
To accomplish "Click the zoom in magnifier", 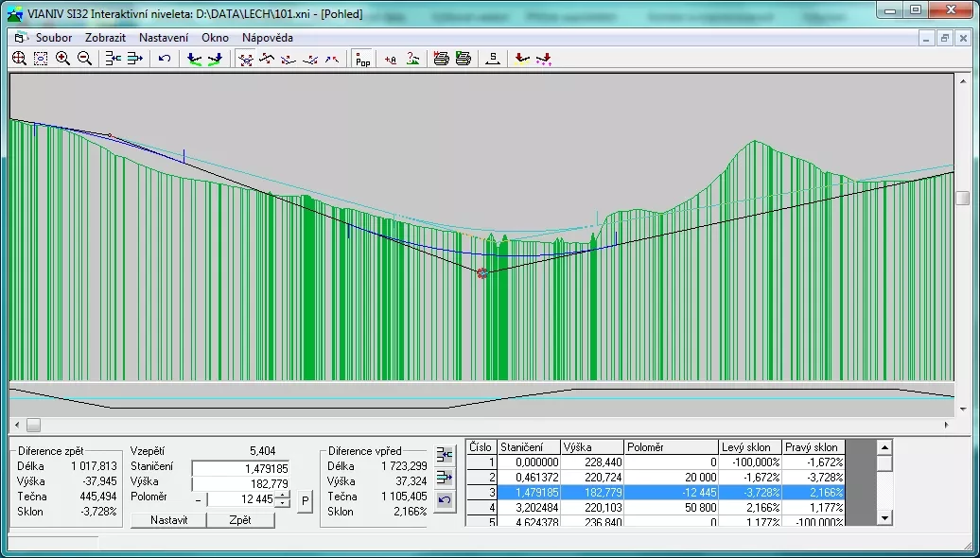I will 62,59.
